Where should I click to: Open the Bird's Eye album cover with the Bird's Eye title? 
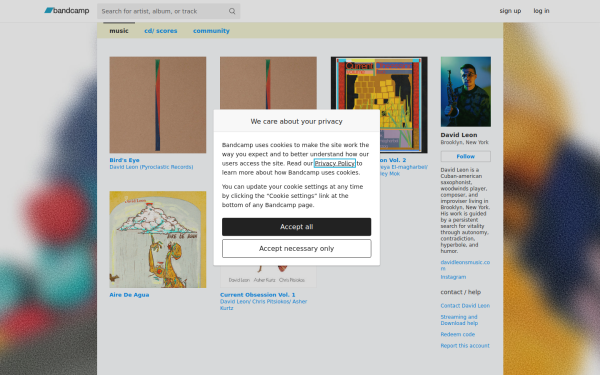pyautogui.click(x=158, y=105)
